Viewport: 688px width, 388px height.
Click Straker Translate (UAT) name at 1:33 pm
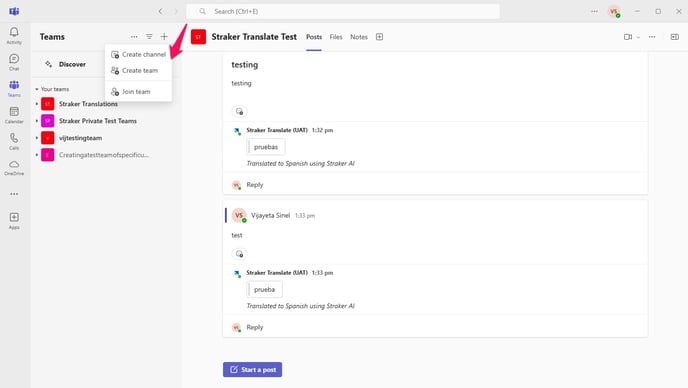click(277, 273)
